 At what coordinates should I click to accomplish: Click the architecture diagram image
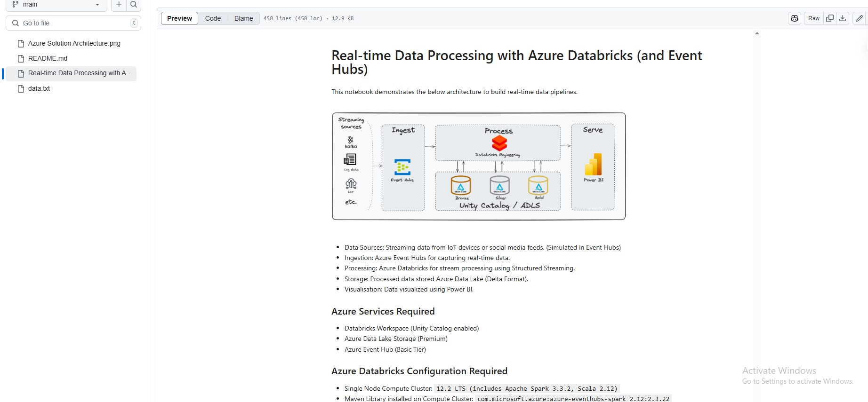(x=479, y=166)
